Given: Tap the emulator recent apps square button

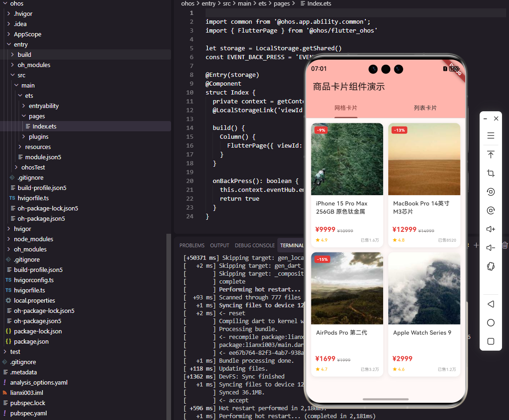Looking at the screenshot, I should 490,341.
